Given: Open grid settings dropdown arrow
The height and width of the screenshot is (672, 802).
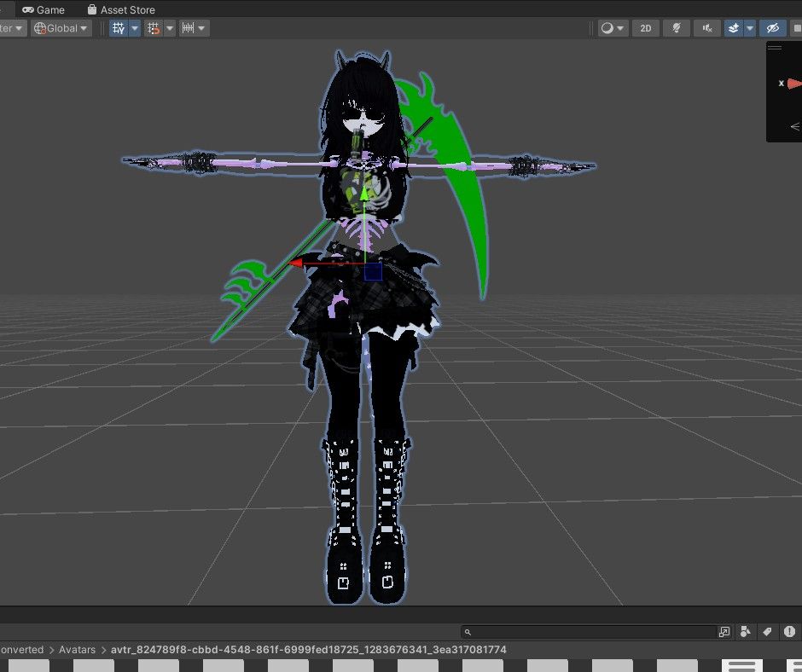Looking at the screenshot, I should click(x=135, y=28).
